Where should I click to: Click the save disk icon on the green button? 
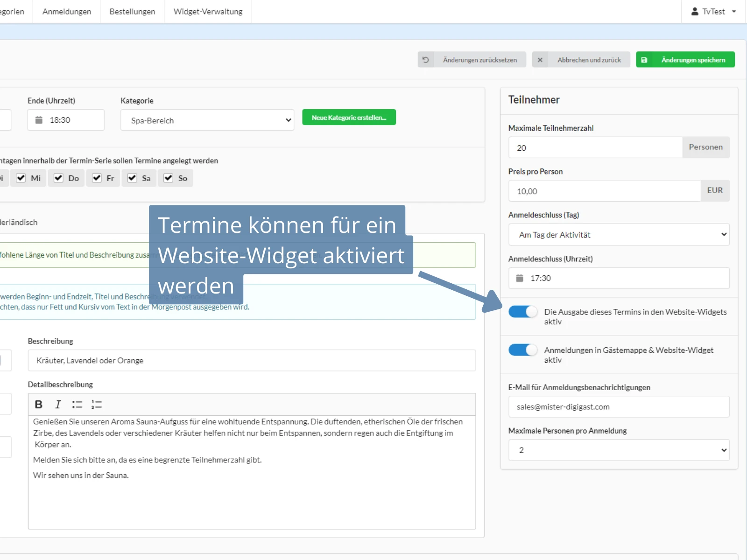coord(645,59)
